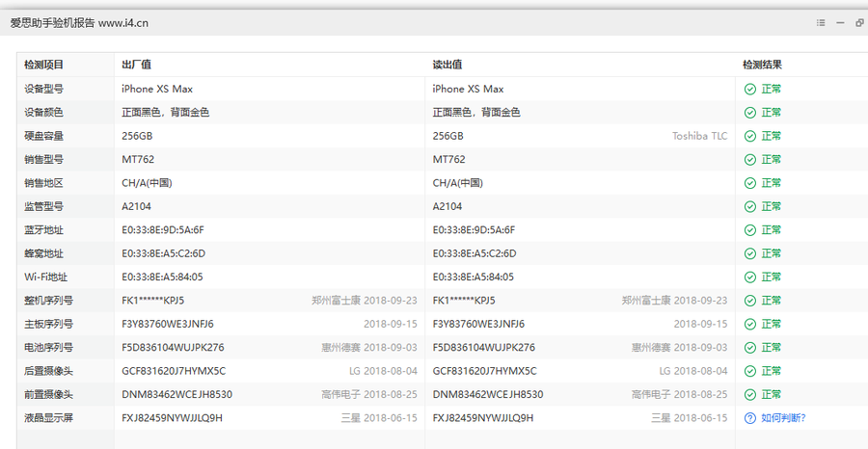Click factory serial FK1******KPJ5
868x449 pixels.
click(x=152, y=301)
